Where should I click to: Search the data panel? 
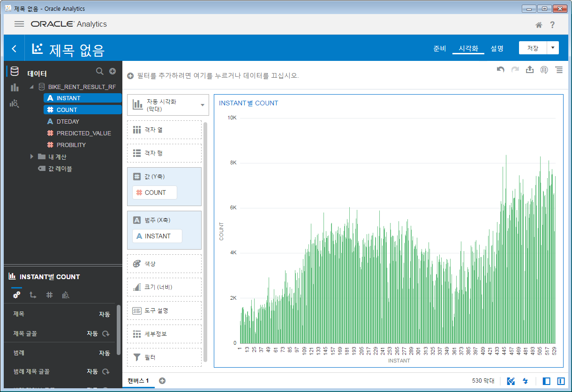point(99,71)
